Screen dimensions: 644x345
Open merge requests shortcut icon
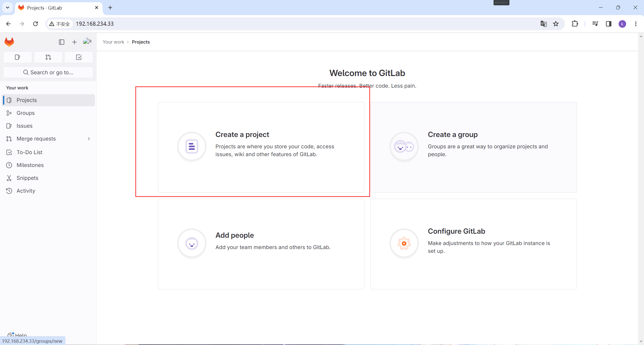click(48, 57)
